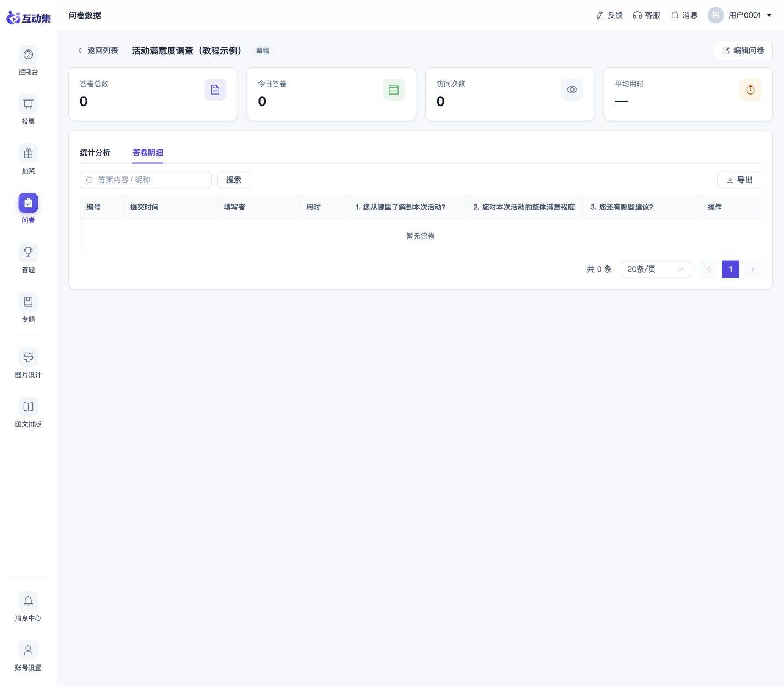Click the 编辑问卷 button
Image resolution: width=784 pixels, height=687 pixels.
pos(743,51)
